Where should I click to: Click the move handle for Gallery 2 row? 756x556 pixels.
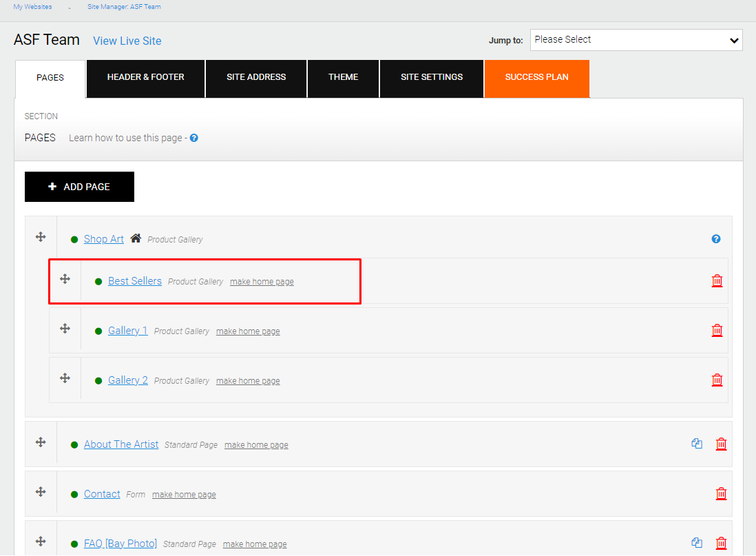click(65, 378)
